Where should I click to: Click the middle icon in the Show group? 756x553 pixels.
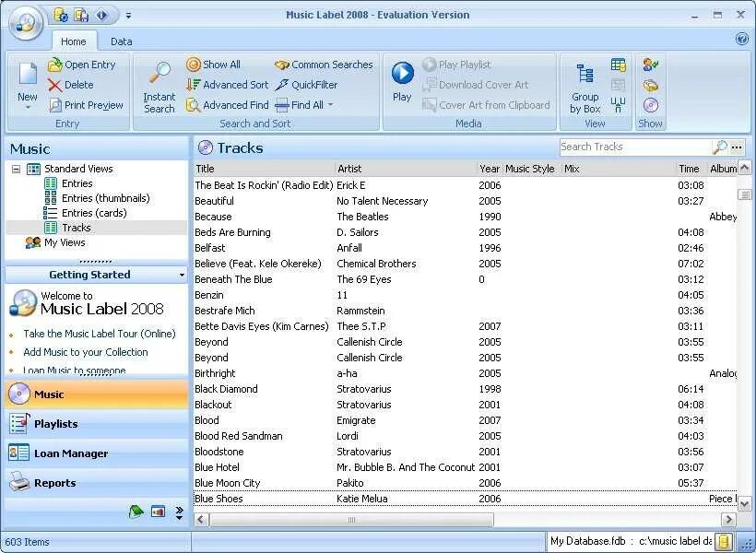click(x=650, y=86)
